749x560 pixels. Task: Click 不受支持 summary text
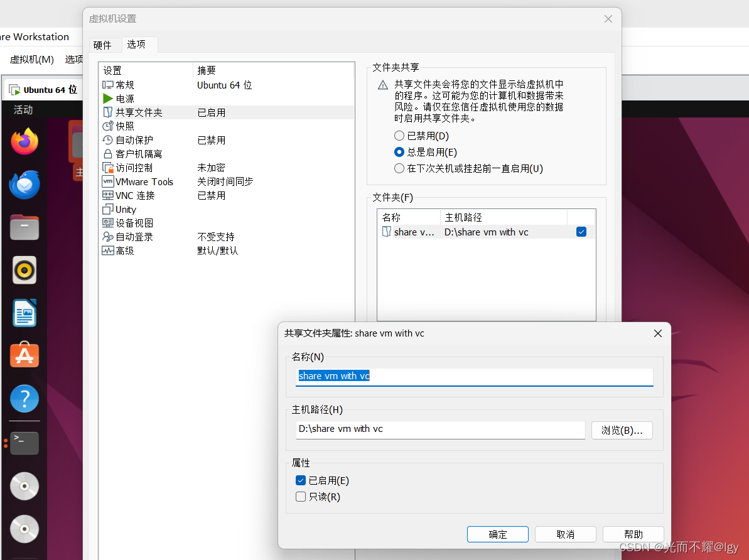(x=216, y=237)
